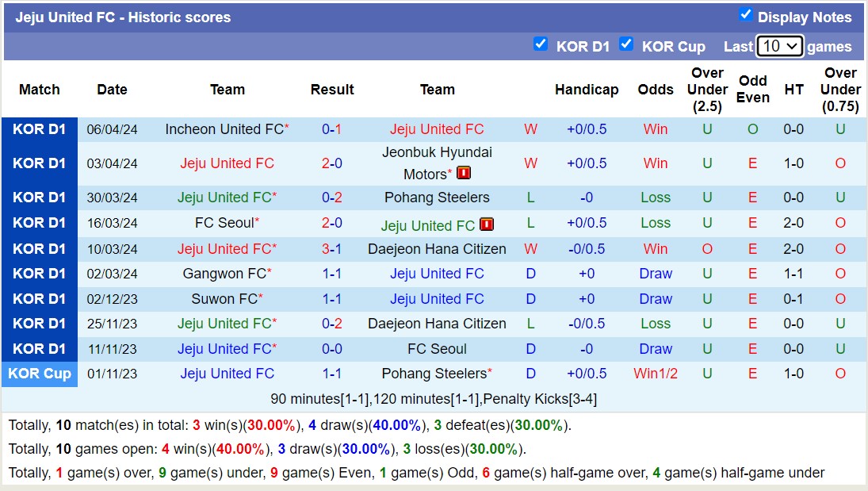Click the Handicap column header
The width and height of the screenshot is (868, 491).
[x=587, y=90]
